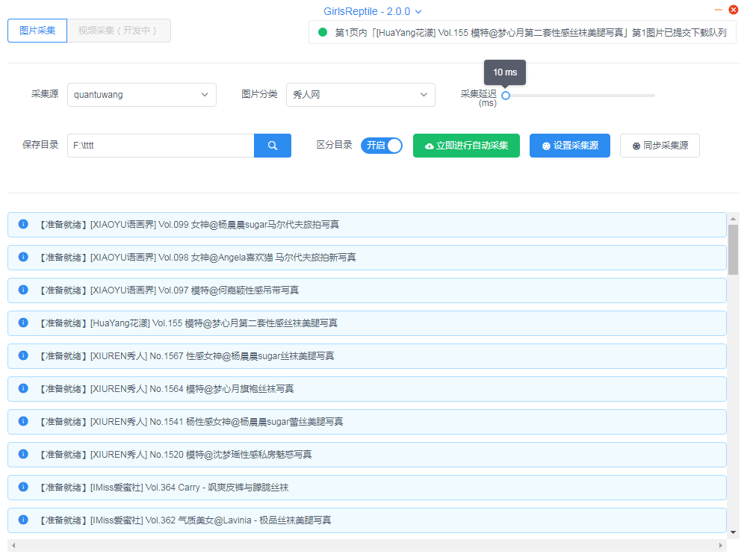
Task: Click the horizontal scroll left arrow
Action: [x=13, y=545]
